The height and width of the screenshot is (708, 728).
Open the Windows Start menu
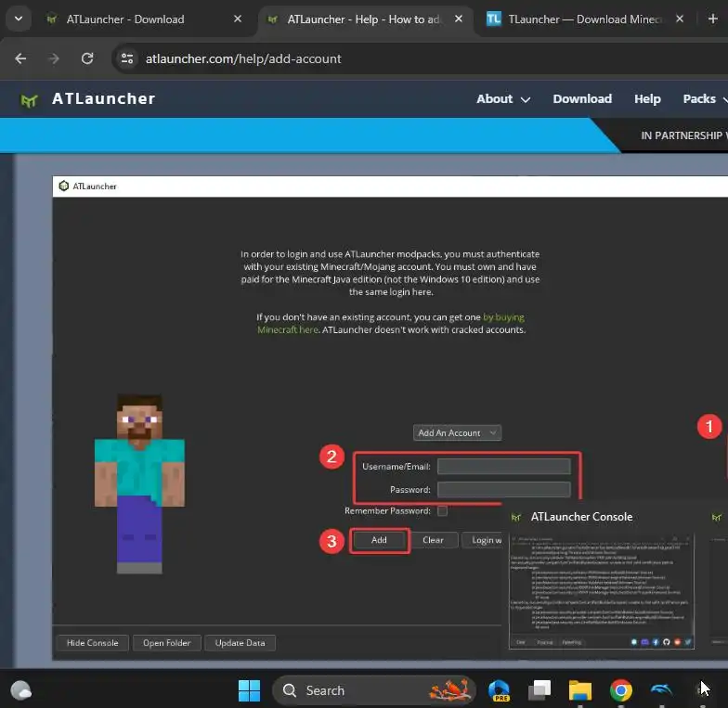pyautogui.click(x=249, y=690)
